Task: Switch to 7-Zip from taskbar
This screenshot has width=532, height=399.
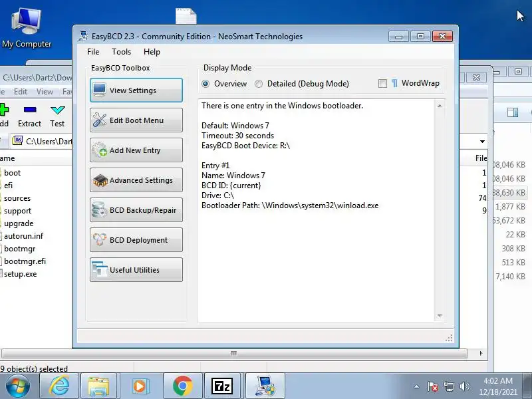Action: [222, 386]
